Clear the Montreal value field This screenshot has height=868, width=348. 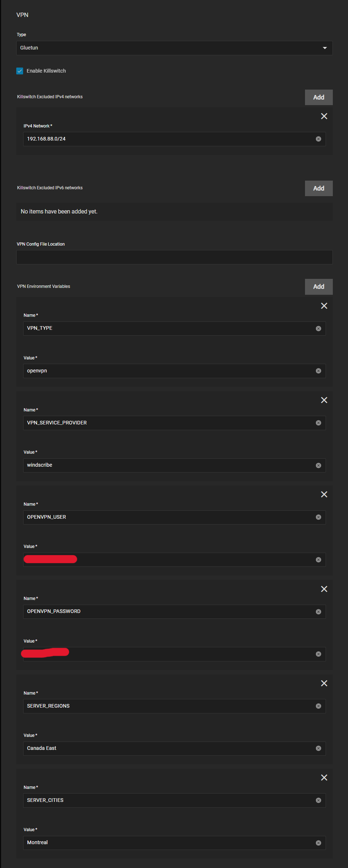tap(318, 843)
